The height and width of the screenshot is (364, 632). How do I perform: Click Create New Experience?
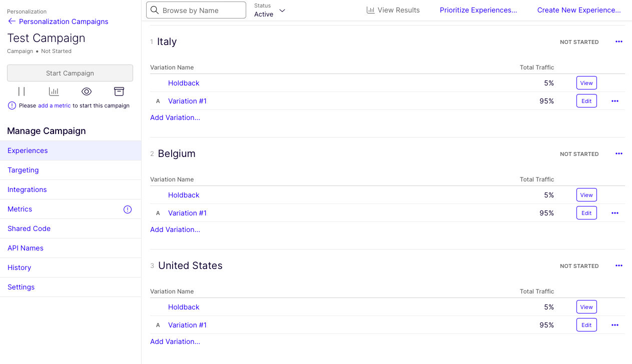click(x=578, y=10)
